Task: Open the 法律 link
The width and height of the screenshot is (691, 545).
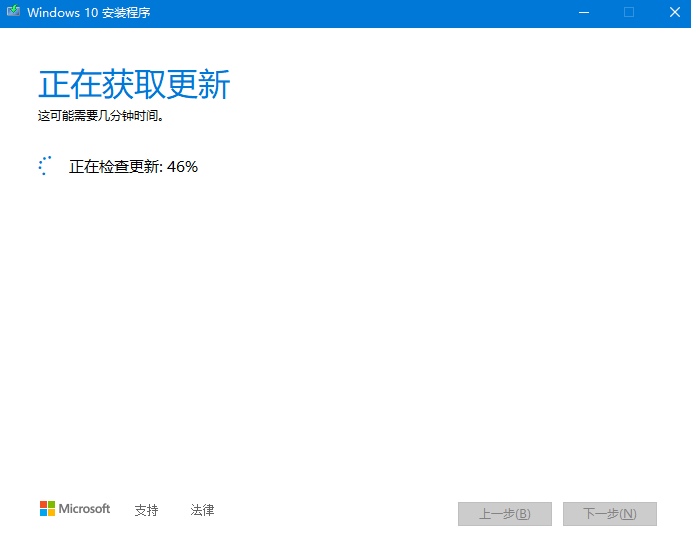Action: pos(202,510)
